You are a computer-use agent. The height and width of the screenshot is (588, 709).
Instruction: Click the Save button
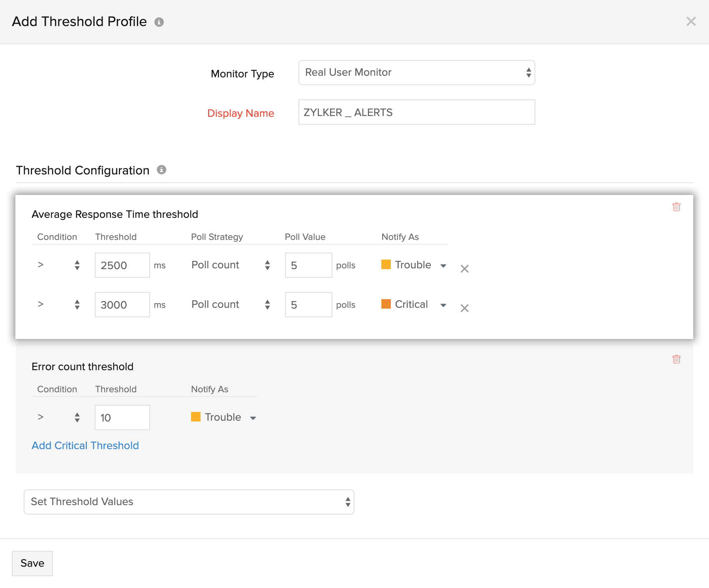point(32,563)
